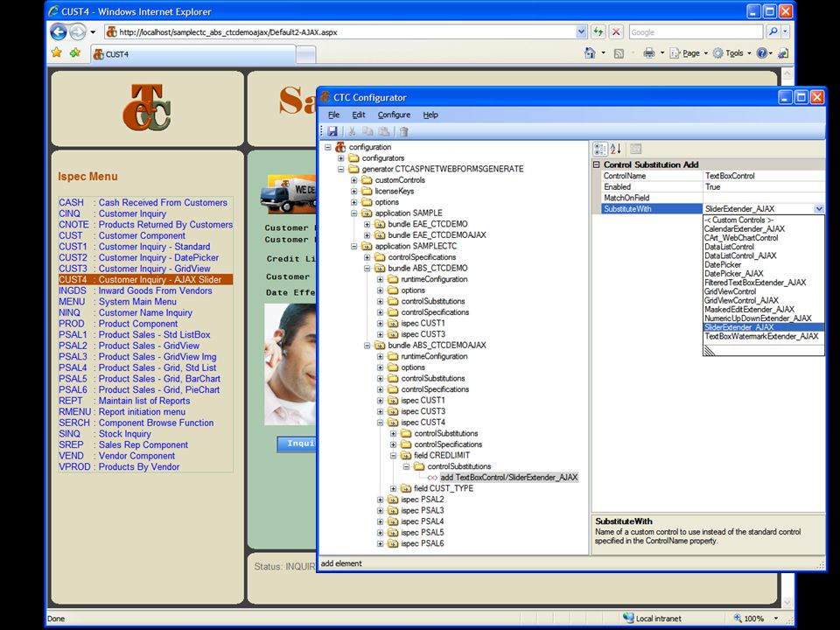Click the IE address bar URL field
The width and height of the screenshot is (840, 630).
click(340, 32)
